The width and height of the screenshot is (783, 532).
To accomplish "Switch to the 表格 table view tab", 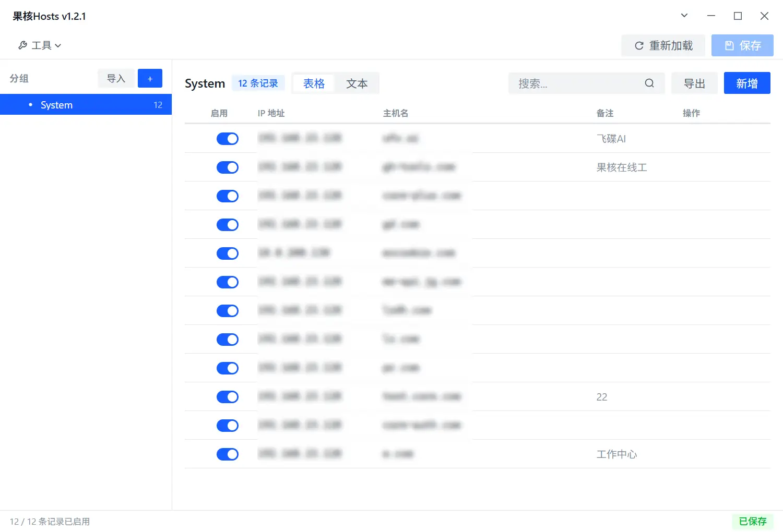I will [x=314, y=83].
